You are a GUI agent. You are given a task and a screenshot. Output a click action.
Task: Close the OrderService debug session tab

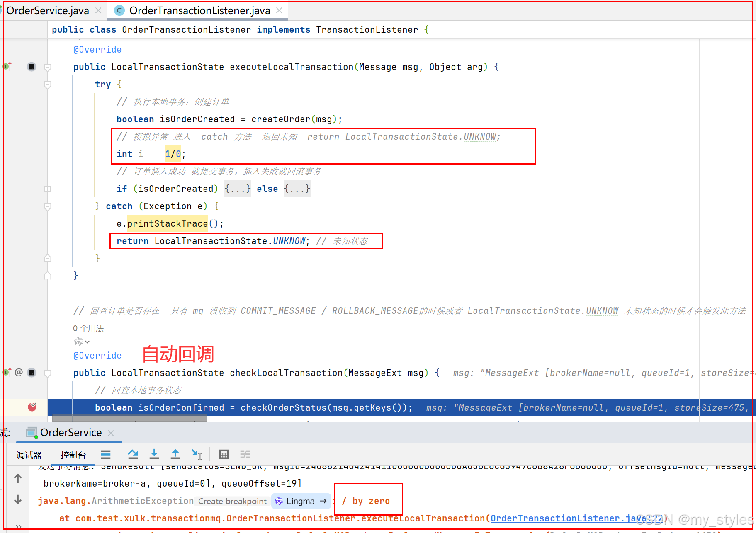(111, 433)
